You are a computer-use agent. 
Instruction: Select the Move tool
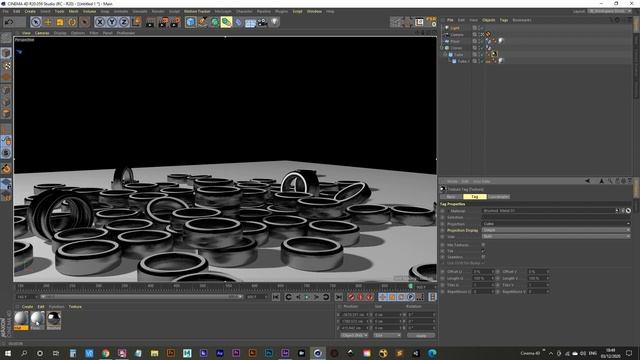tap(48, 22)
